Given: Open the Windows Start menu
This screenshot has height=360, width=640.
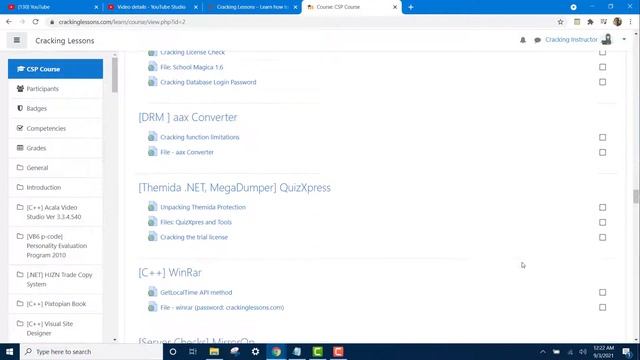Looking at the screenshot, I should 9,351.
